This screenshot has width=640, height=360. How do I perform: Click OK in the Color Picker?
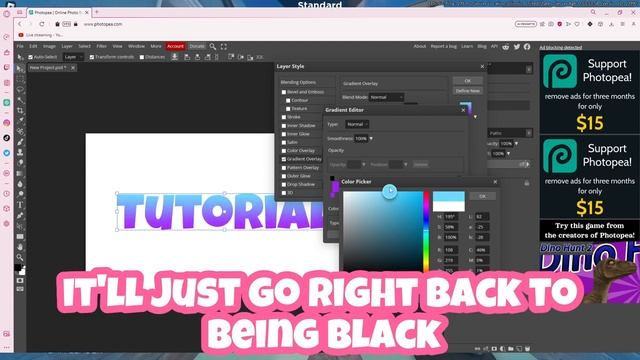[x=482, y=196]
